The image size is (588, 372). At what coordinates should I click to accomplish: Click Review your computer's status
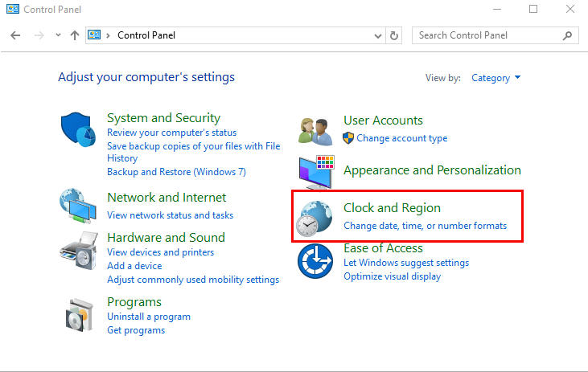172,133
